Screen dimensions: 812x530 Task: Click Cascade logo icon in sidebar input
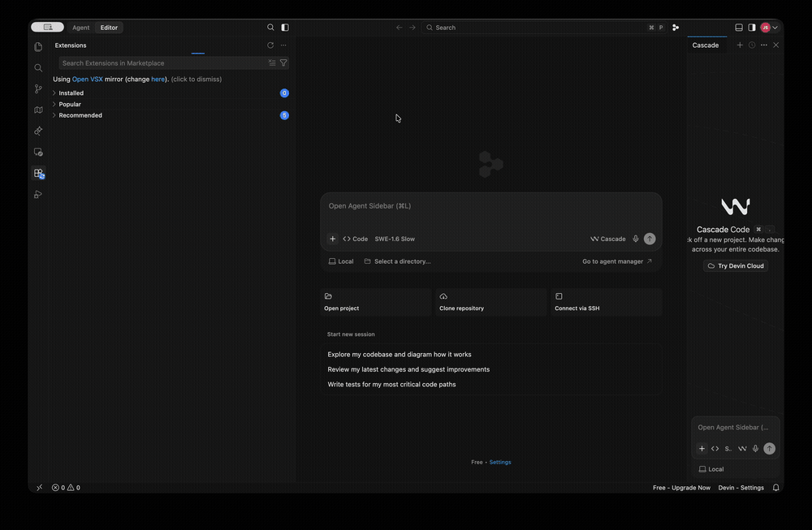pyautogui.click(x=742, y=449)
